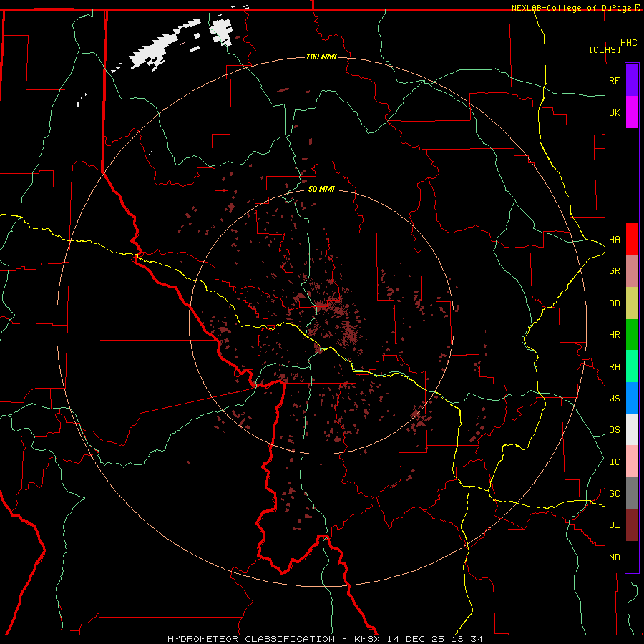Click the KMSX radar site identifier
The width and height of the screenshot is (644, 644).
[x=367, y=639]
